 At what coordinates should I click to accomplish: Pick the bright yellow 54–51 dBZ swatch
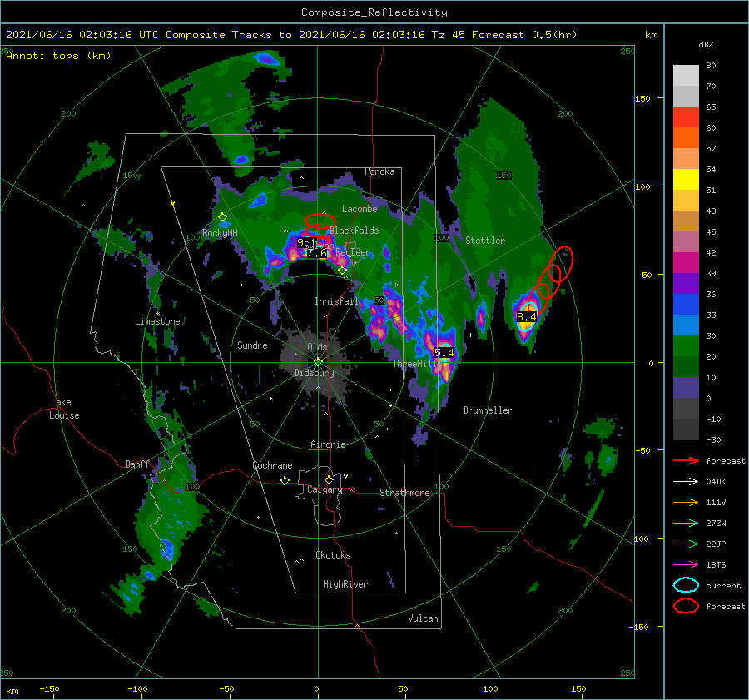click(686, 180)
